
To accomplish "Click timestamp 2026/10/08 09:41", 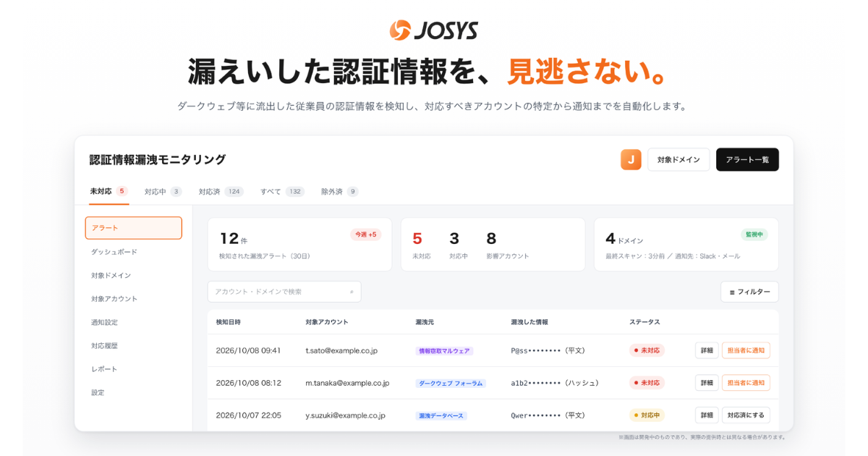I will tap(248, 350).
